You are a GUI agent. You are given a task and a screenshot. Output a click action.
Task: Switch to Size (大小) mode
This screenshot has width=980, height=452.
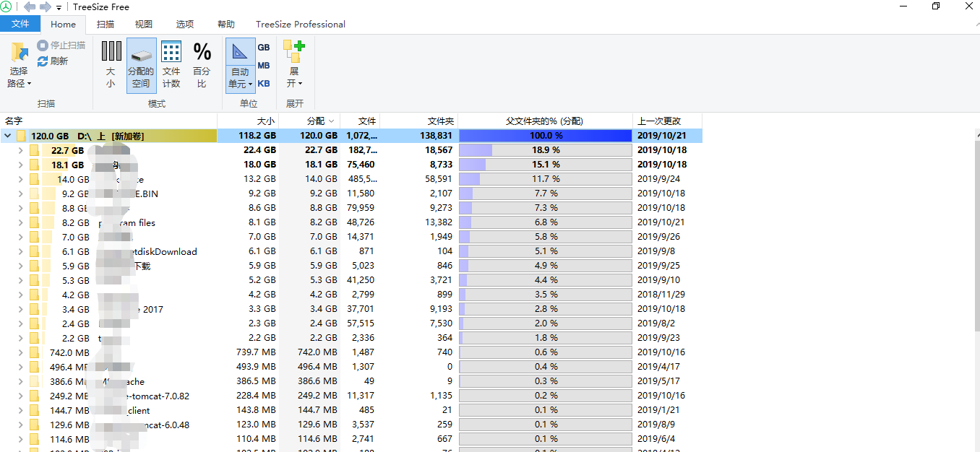tap(111, 65)
